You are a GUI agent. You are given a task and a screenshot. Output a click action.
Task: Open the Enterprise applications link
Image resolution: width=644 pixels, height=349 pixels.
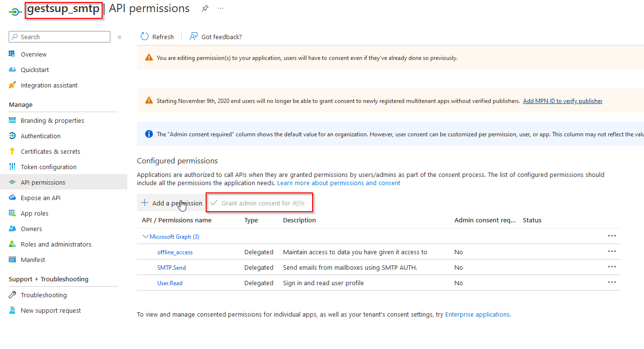(x=477, y=314)
